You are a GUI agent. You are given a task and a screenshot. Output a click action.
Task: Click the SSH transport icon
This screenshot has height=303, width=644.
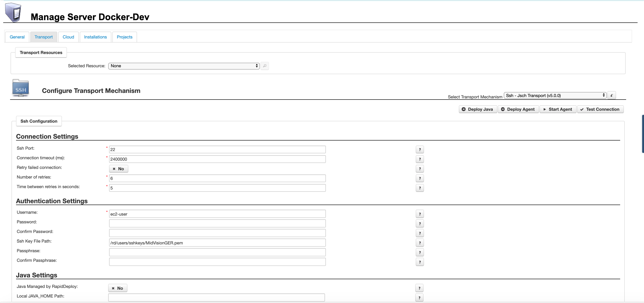click(20, 88)
